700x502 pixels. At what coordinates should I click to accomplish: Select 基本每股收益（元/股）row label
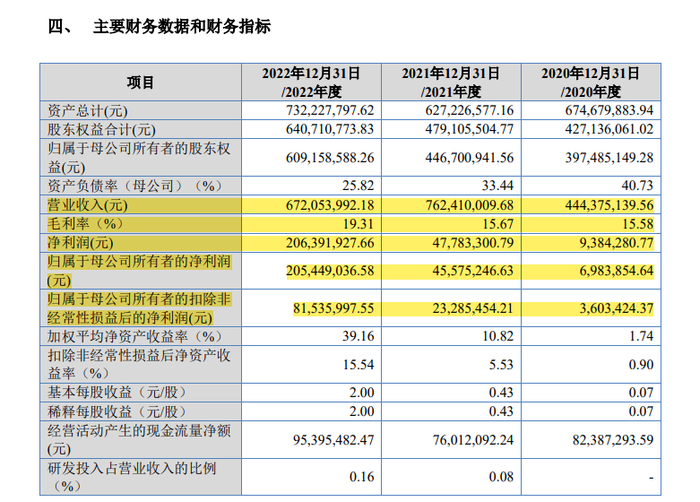pos(116,393)
